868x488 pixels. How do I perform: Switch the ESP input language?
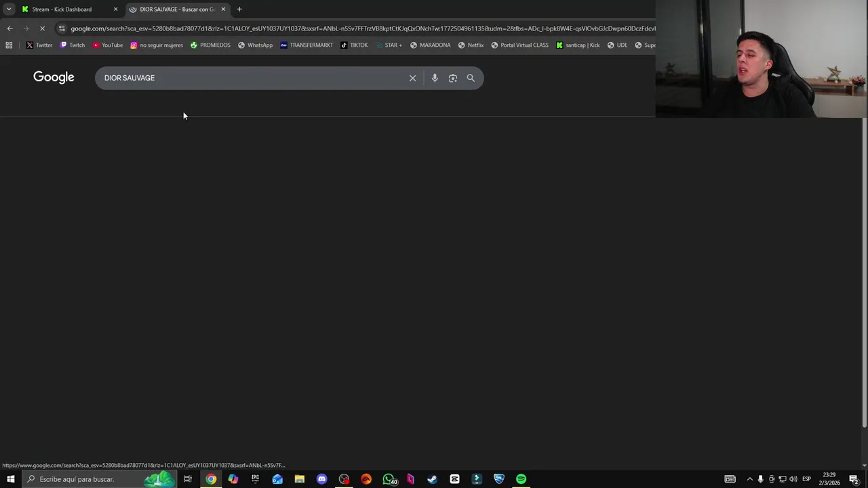pos(806,479)
